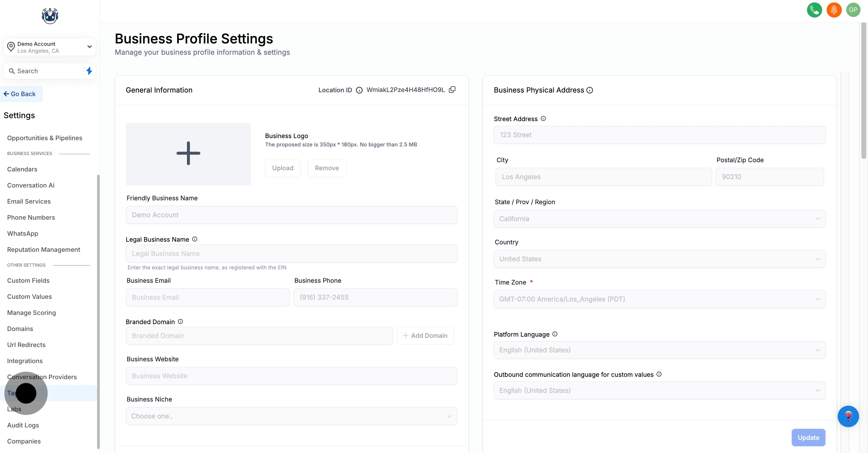
Task: Open the GP user avatar menu
Action: click(x=853, y=10)
